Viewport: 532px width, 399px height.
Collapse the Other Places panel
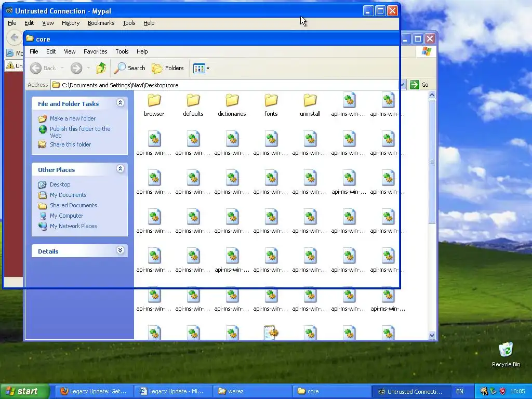click(x=120, y=169)
